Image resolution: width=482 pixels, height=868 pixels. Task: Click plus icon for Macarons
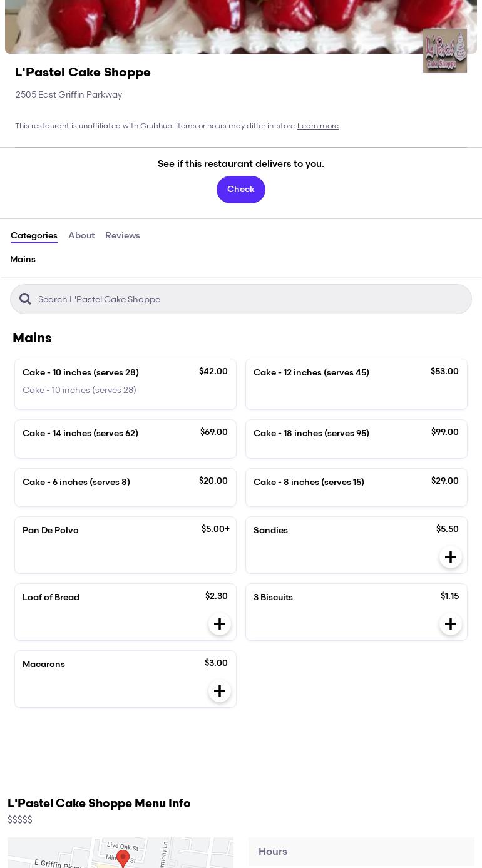point(220,691)
